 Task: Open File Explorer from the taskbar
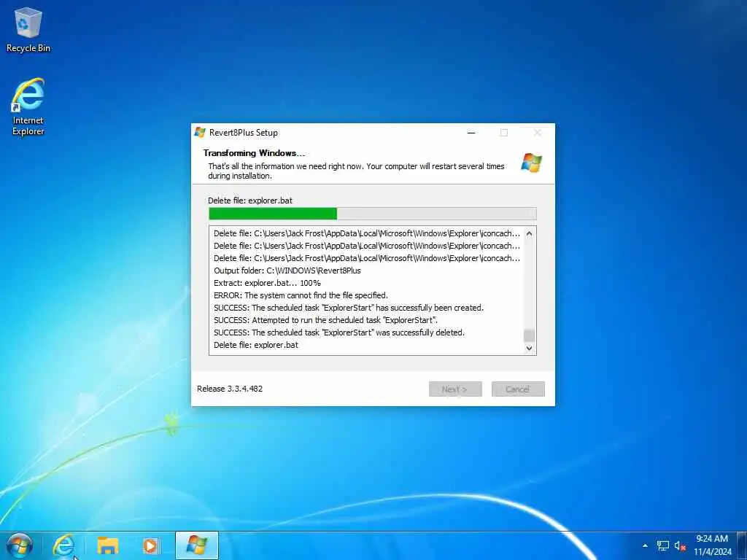(x=108, y=545)
